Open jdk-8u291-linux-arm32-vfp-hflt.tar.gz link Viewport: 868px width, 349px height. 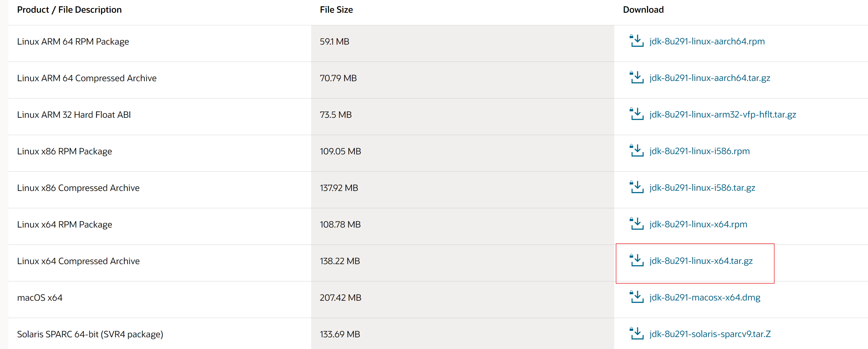pyautogui.click(x=723, y=115)
